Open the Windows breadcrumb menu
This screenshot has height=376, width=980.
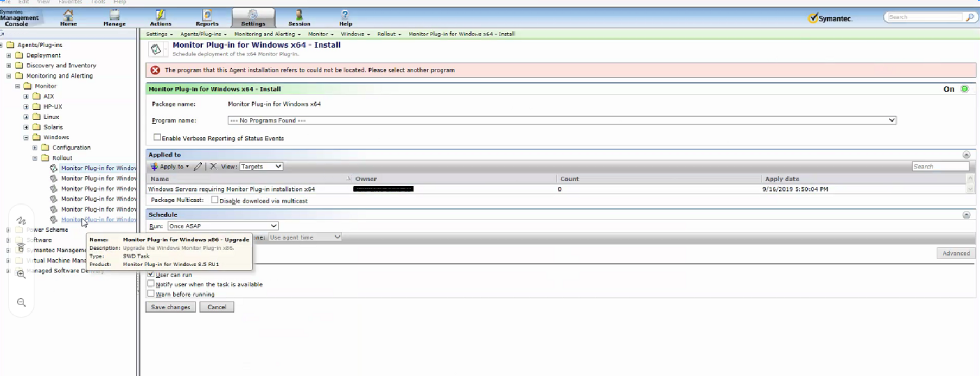pyautogui.click(x=355, y=34)
